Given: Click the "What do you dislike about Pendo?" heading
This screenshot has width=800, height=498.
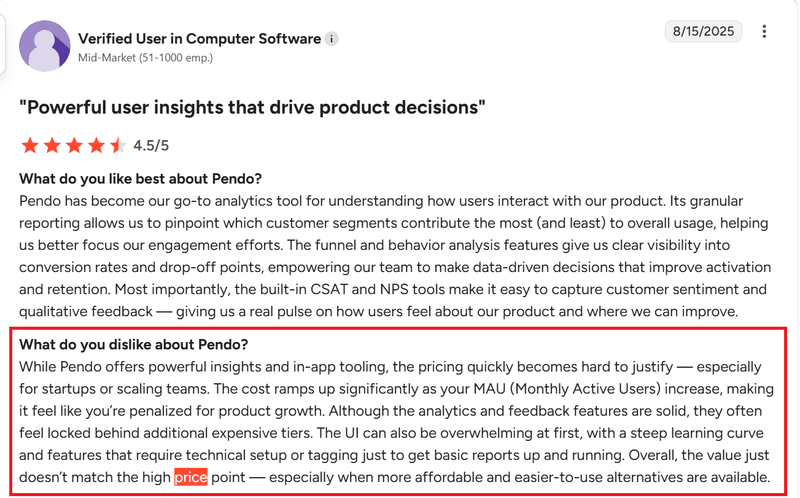Looking at the screenshot, I should pyautogui.click(x=133, y=345).
